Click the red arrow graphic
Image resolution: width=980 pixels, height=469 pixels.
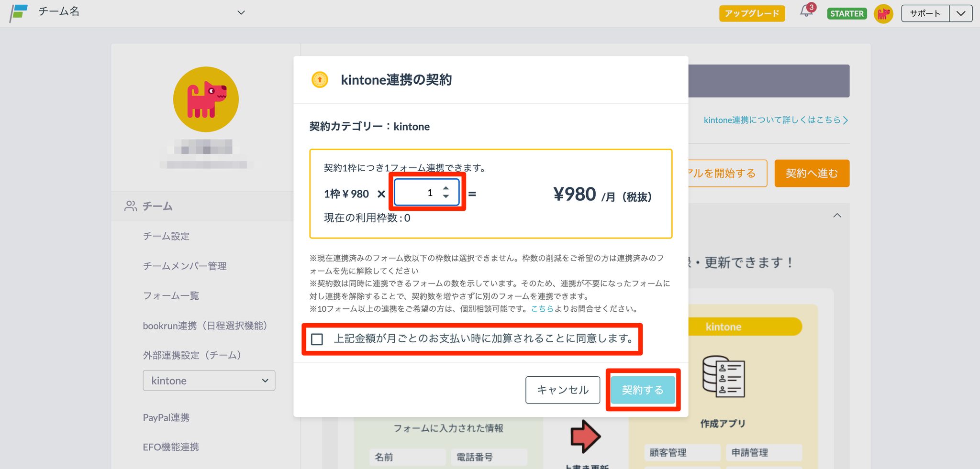coord(585,436)
